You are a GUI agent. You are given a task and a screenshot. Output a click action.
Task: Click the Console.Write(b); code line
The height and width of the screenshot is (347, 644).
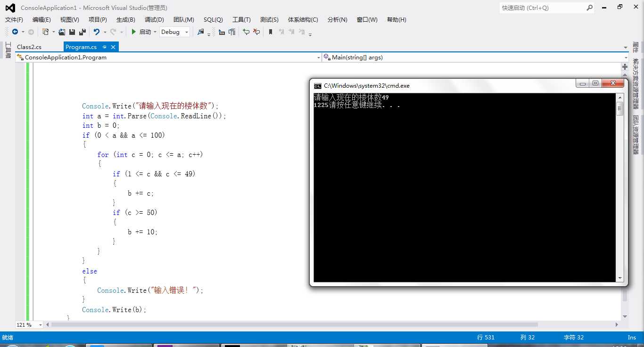[x=114, y=310]
